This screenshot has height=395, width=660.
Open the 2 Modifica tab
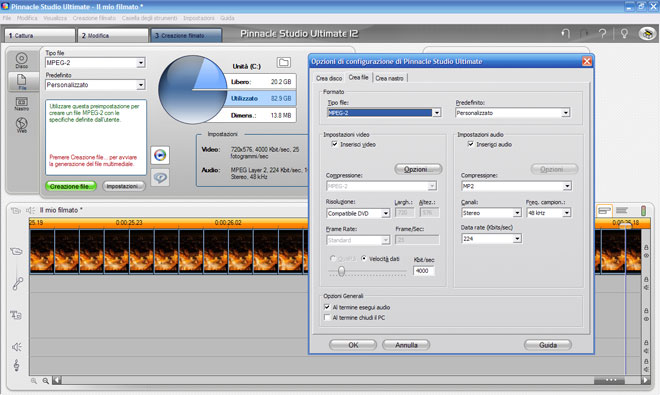[113, 35]
